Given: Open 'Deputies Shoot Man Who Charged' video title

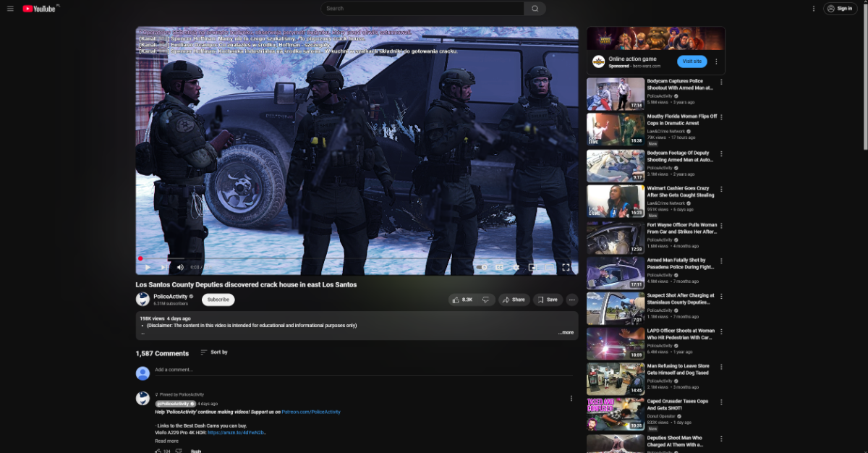Looking at the screenshot, I should (x=675, y=441).
